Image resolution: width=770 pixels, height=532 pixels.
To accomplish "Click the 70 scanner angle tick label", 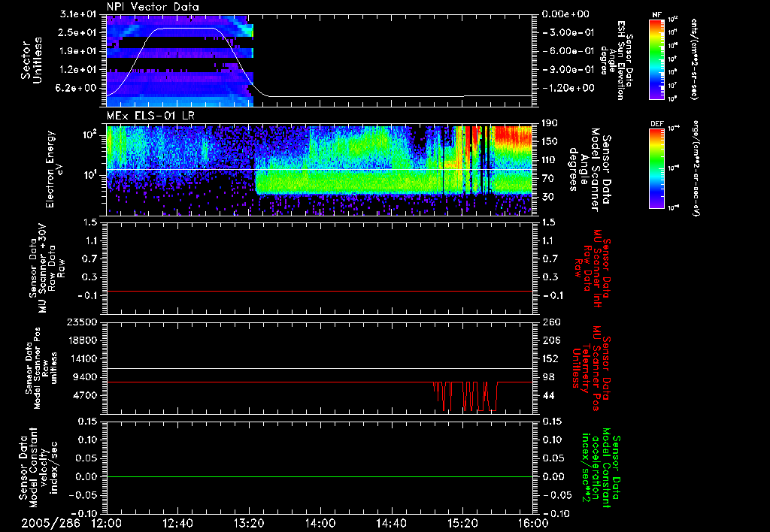I will pos(547,178).
